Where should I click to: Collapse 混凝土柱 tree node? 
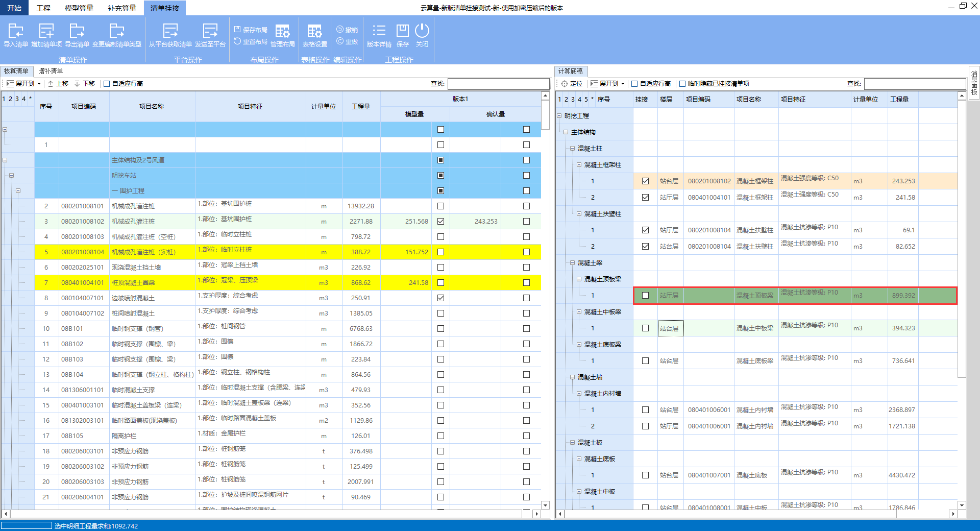[x=573, y=149]
